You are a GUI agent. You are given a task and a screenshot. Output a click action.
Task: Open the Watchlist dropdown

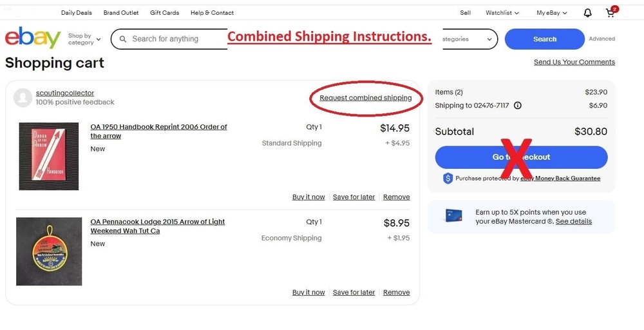(x=502, y=13)
